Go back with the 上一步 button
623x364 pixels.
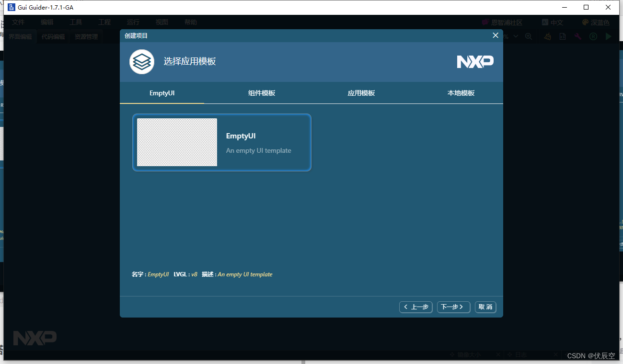pyautogui.click(x=416, y=307)
